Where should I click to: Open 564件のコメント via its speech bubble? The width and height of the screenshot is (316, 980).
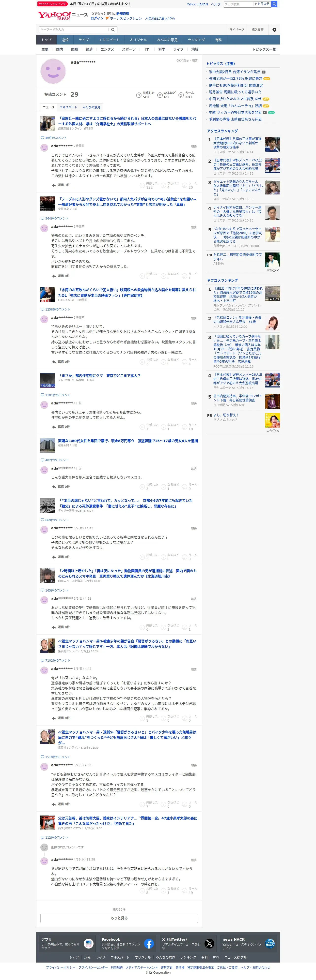click(43, 218)
